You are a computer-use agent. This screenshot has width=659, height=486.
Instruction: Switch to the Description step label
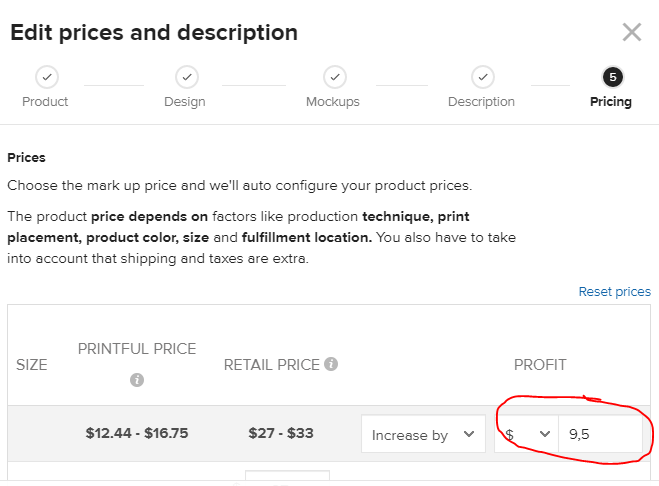pos(481,102)
